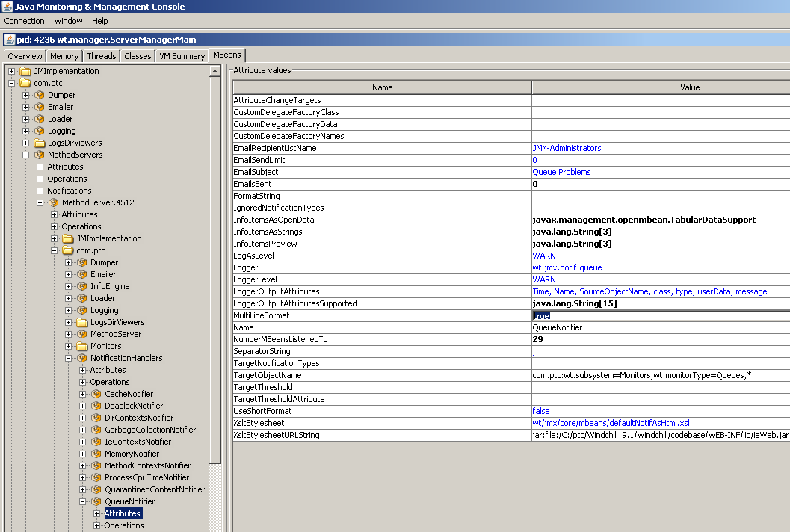Click the MBean tree vertical scrollbar thumb
The image size is (790, 532).
pyautogui.click(x=215, y=270)
